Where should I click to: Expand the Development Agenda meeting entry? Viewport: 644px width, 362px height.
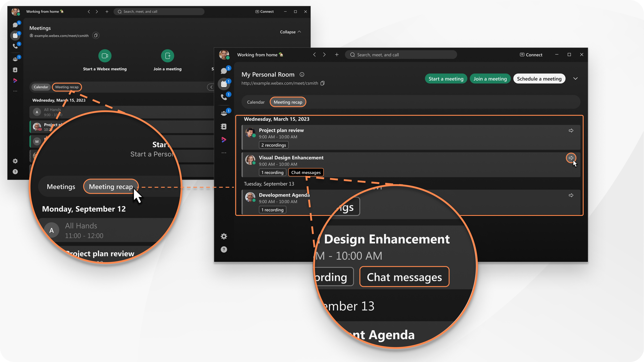point(570,195)
